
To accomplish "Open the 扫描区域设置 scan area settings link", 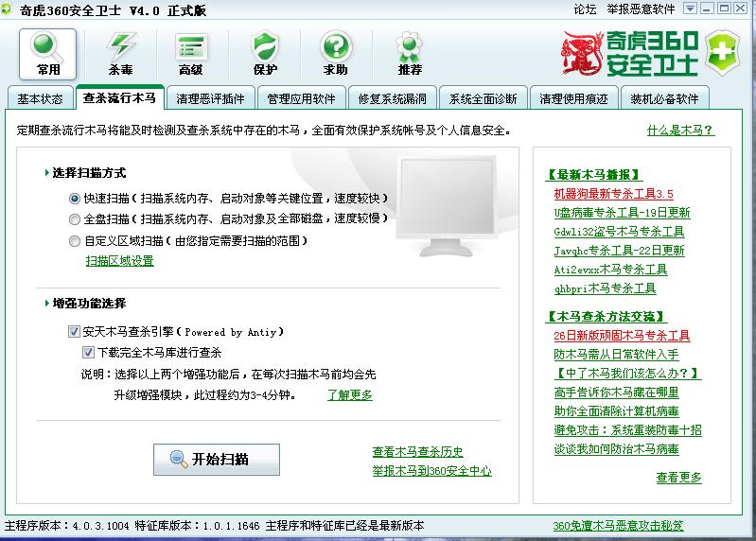I will pos(119,261).
